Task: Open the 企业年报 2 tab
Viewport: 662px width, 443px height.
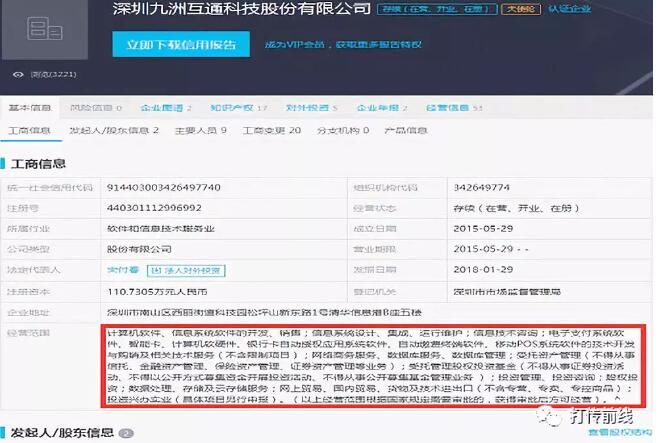Action: click(x=382, y=108)
